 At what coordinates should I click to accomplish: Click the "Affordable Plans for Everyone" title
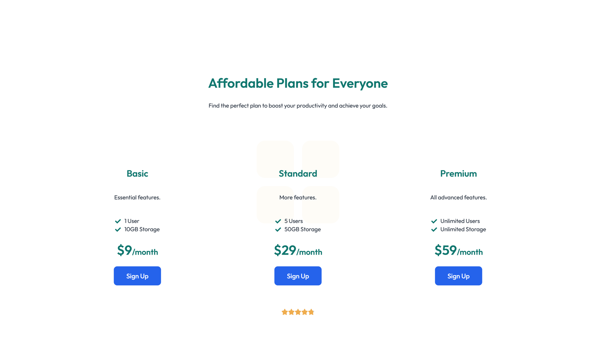click(298, 83)
